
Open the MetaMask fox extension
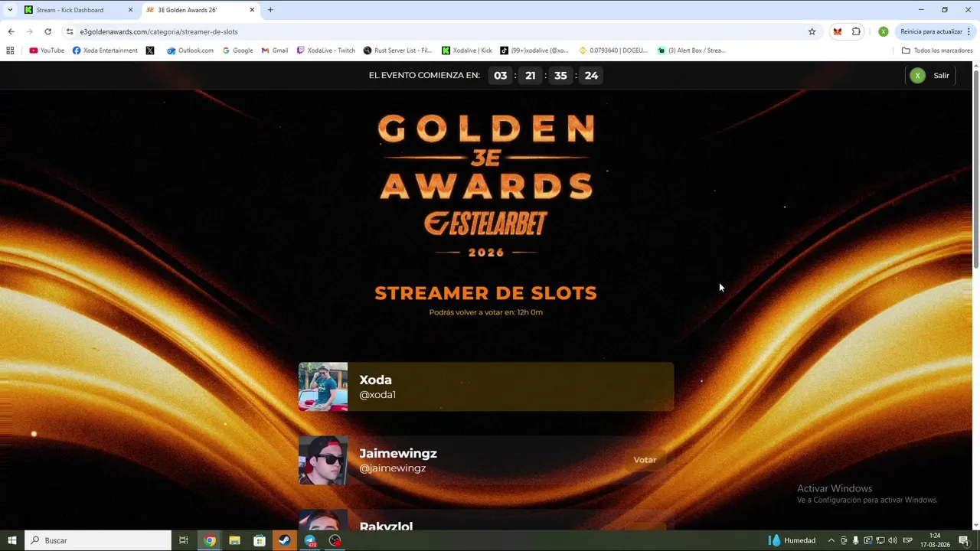click(838, 31)
